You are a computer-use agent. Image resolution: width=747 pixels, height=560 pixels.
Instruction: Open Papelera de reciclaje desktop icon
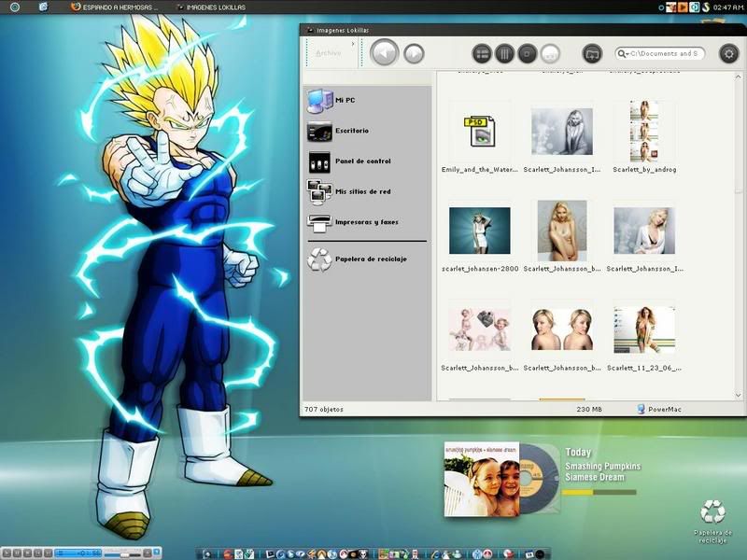pos(712,521)
